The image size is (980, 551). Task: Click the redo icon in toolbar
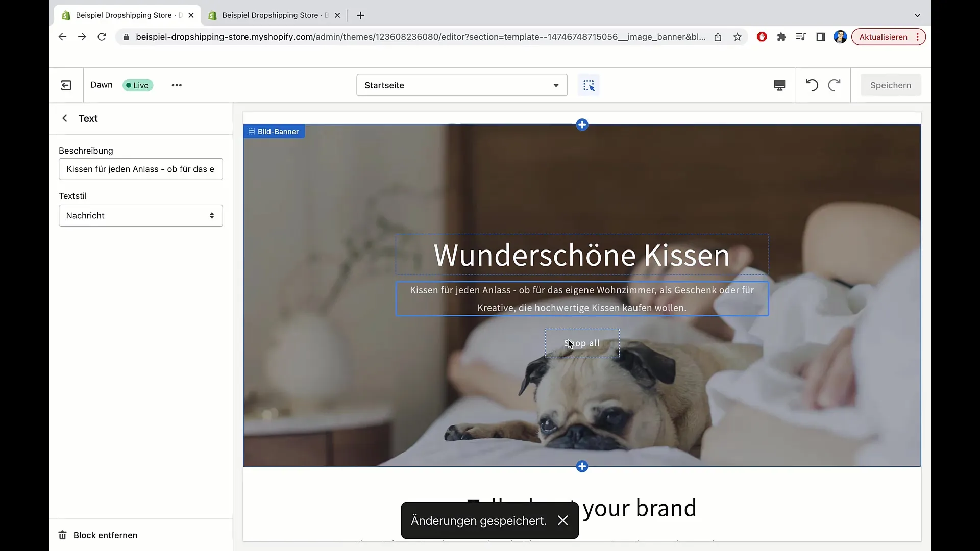click(x=834, y=85)
